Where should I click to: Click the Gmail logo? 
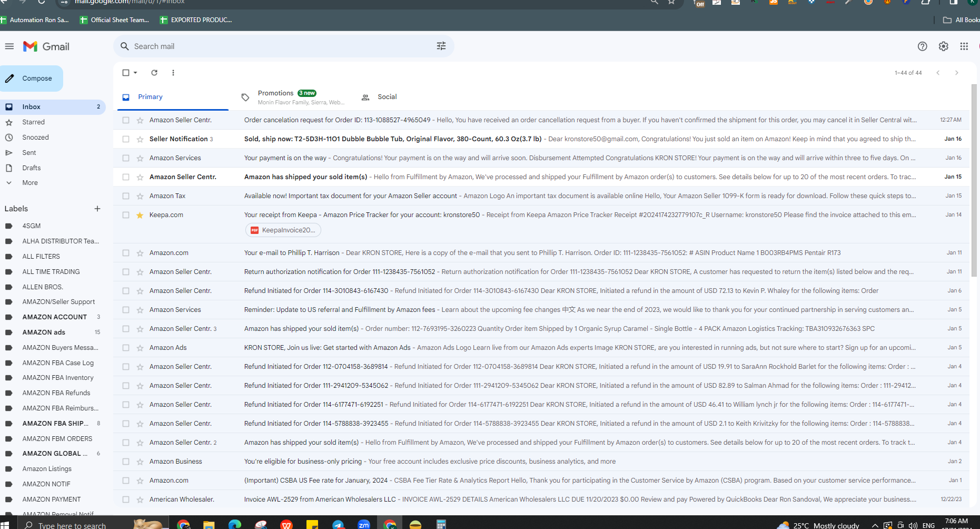coord(46,46)
